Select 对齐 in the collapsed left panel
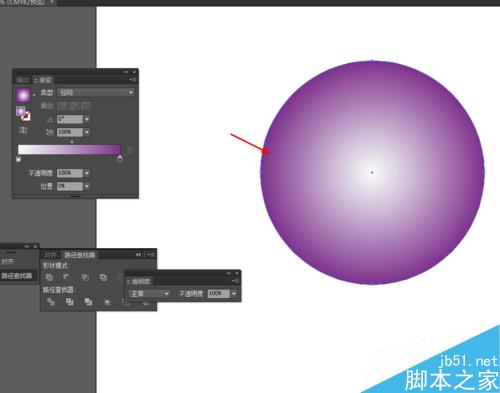Viewport: 500px width, 393px height. click(7, 262)
